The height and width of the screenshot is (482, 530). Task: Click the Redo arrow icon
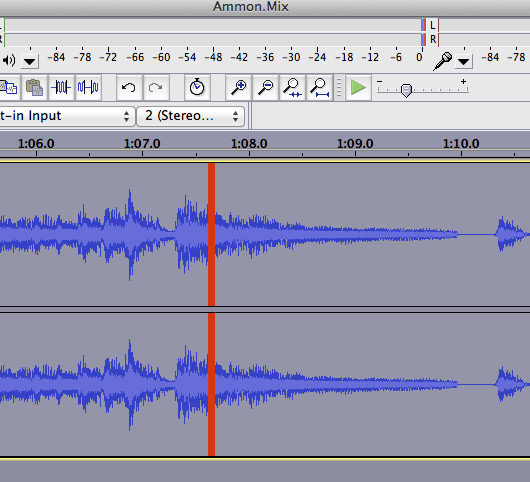(155, 88)
